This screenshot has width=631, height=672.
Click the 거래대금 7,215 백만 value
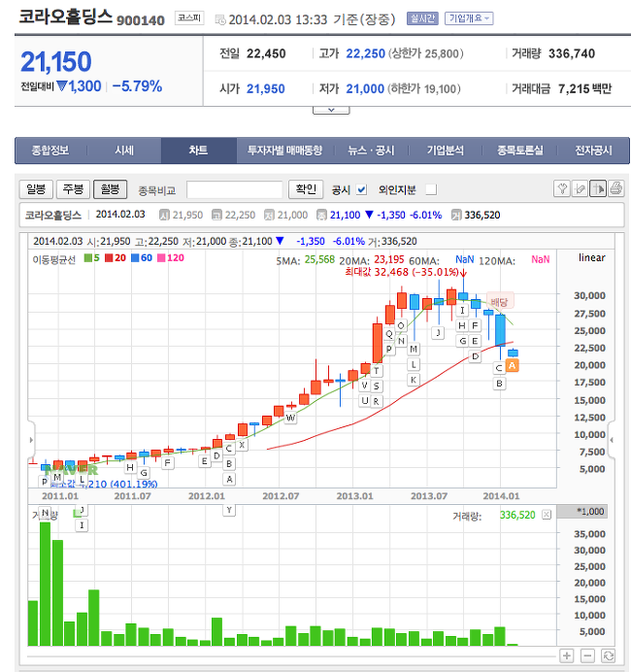(584, 88)
